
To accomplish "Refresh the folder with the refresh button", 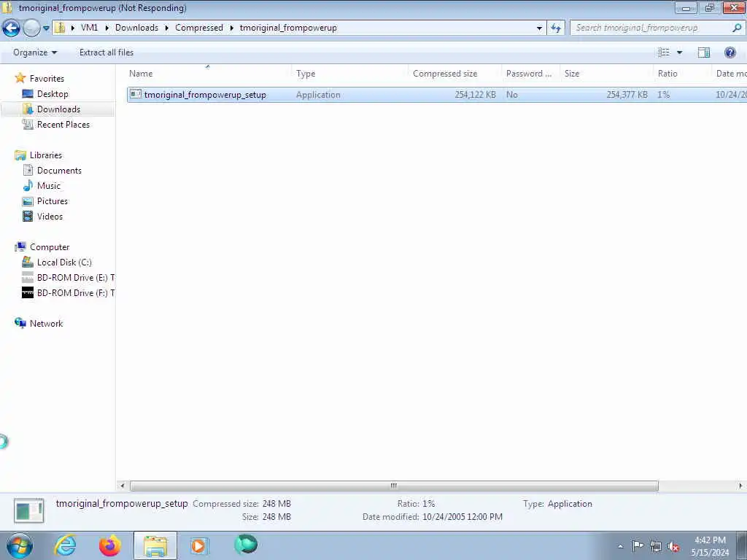I will 556,28.
